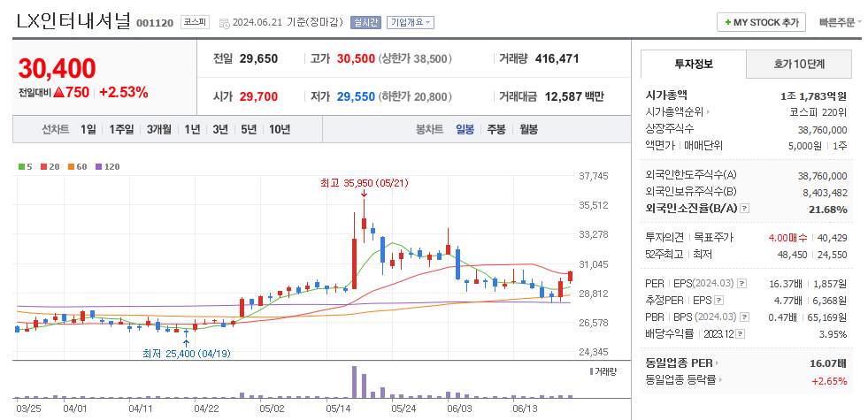Select the 일봉 candlestick chart
The height and width of the screenshot is (420, 868).
click(x=465, y=130)
